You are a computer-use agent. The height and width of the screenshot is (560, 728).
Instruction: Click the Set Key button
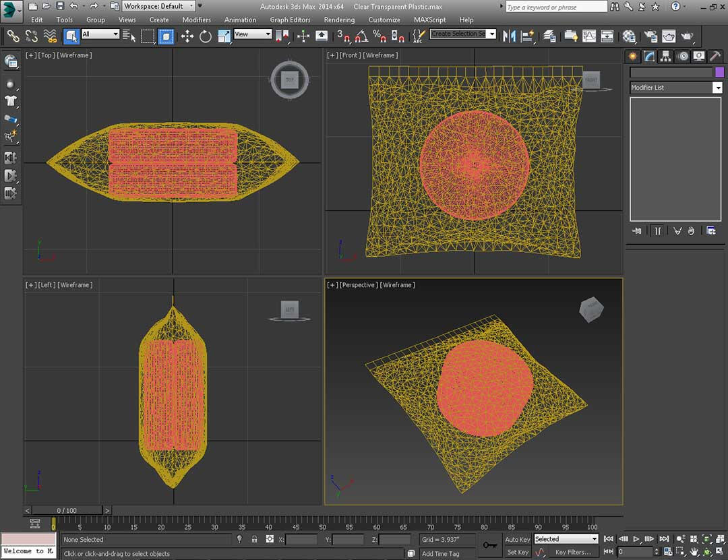518,553
